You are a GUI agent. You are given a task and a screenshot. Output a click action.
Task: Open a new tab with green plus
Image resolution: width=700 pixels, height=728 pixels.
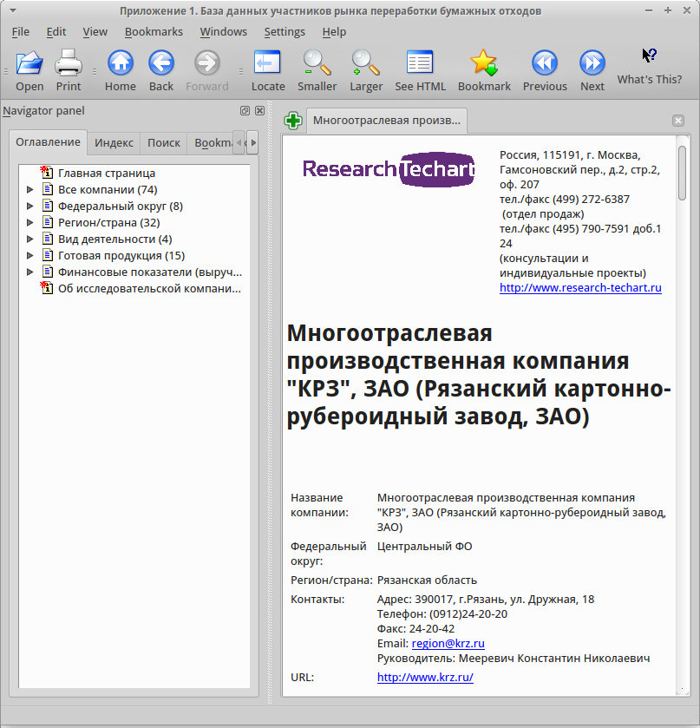(293, 121)
